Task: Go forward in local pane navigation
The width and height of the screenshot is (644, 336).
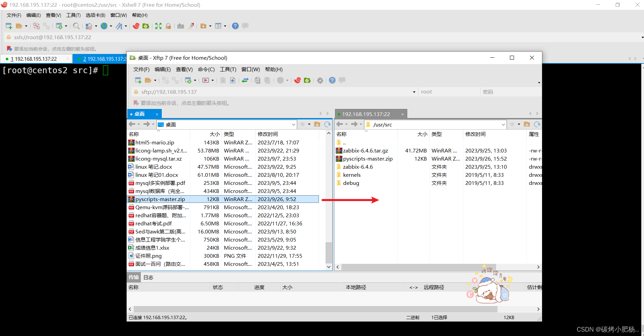Action: 147,124
